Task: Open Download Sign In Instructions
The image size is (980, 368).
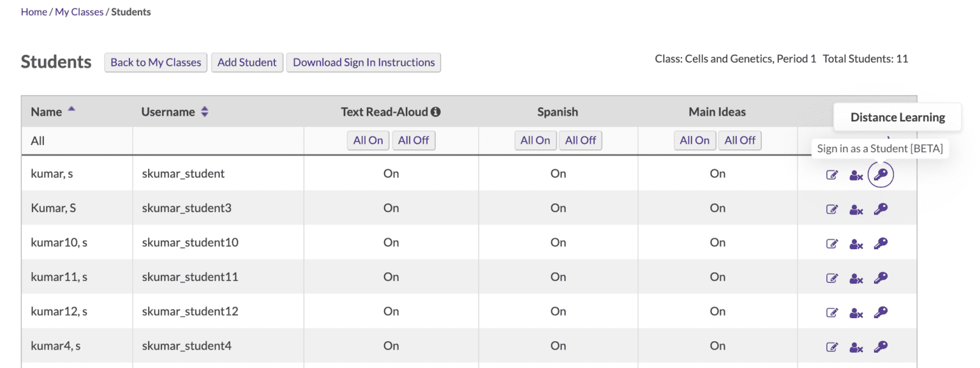Action: click(364, 62)
